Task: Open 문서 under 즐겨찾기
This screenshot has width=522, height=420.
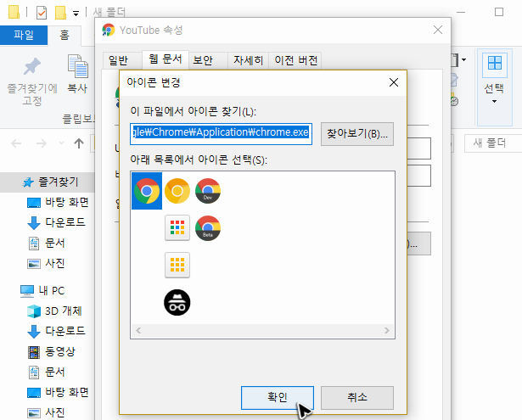Action: point(47,243)
